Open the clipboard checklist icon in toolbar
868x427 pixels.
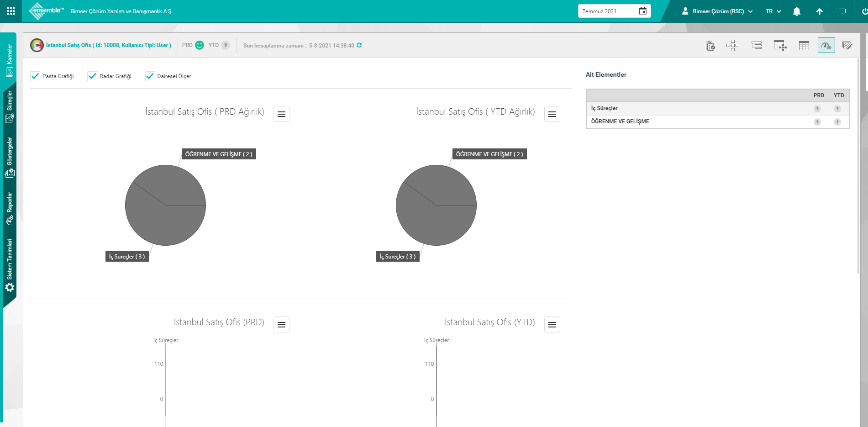[x=710, y=46]
